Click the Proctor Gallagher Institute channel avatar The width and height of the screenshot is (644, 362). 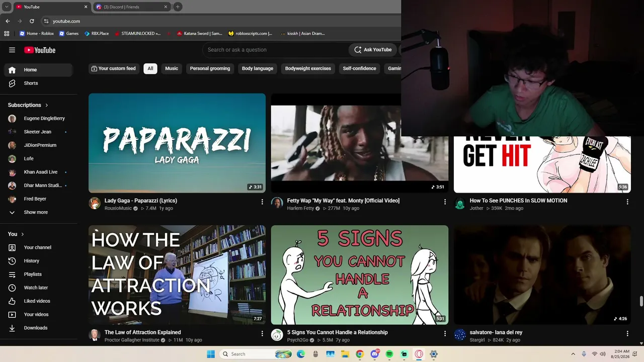point(95,335)
